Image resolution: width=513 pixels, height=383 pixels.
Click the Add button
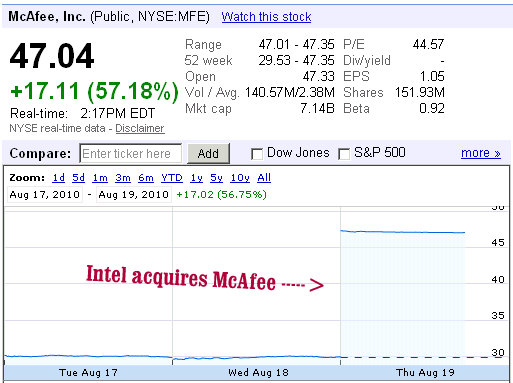(208, 154)
